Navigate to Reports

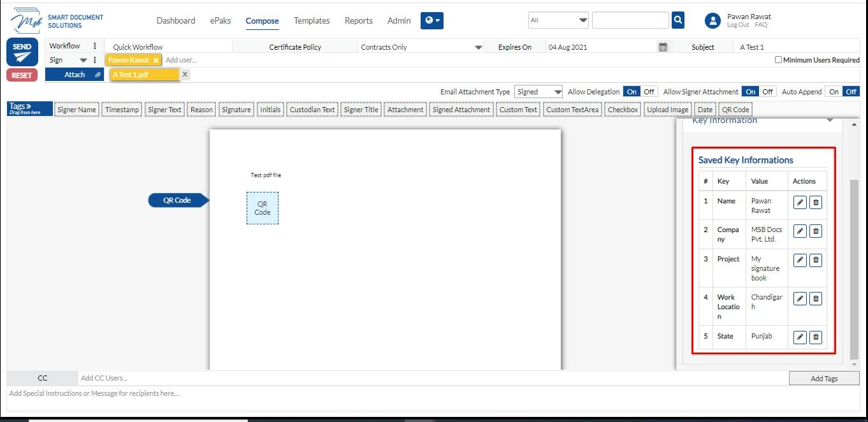coord(359,20)
